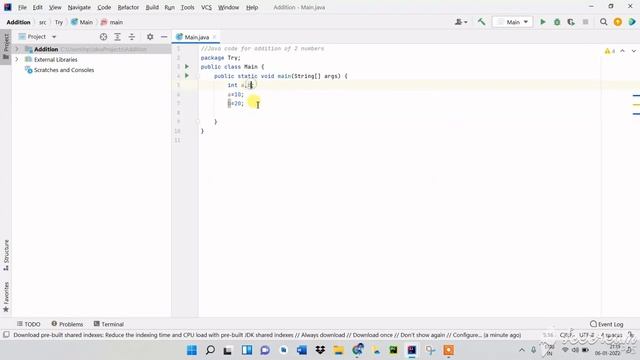Open the Problems tool window

click(x=67, y=324)
